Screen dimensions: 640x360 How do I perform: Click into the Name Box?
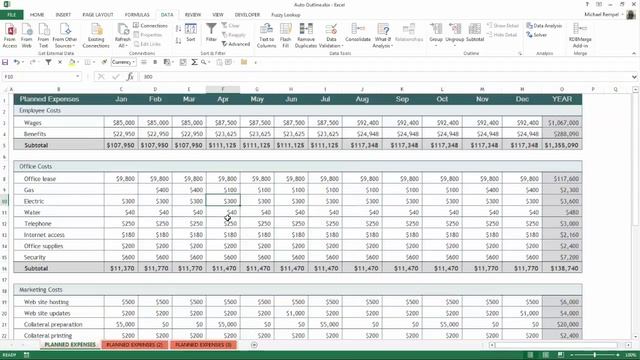(41, 77)
